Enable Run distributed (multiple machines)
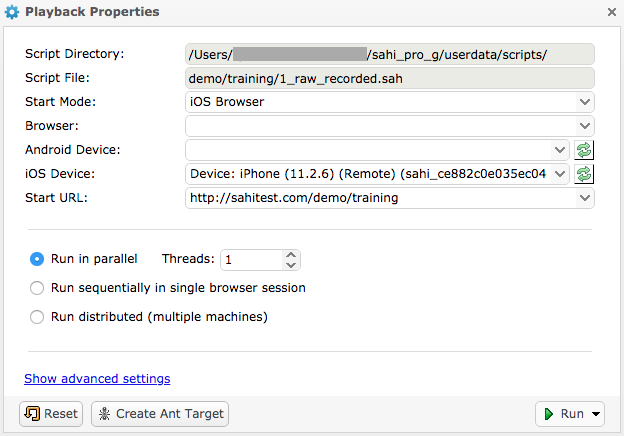Image resolution: width=624 pixels, height=436 pixels. click(x=37, y=317)
